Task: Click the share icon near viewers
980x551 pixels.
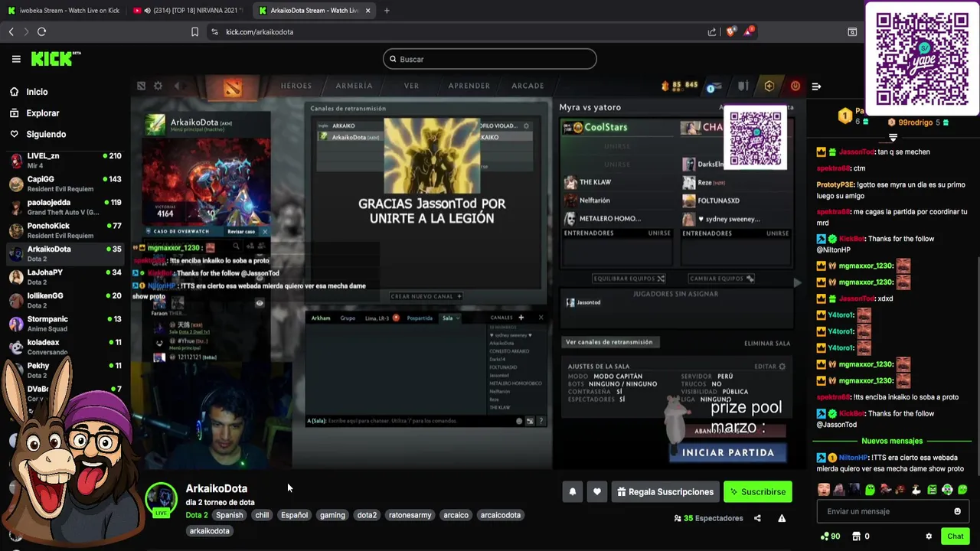Action: (757, 518)
